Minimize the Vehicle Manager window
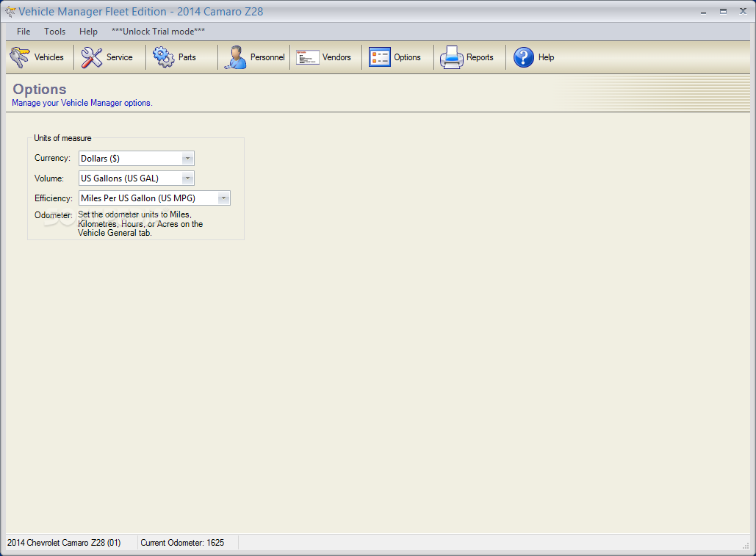The image size is (756, 556). (x=703, y=12)
